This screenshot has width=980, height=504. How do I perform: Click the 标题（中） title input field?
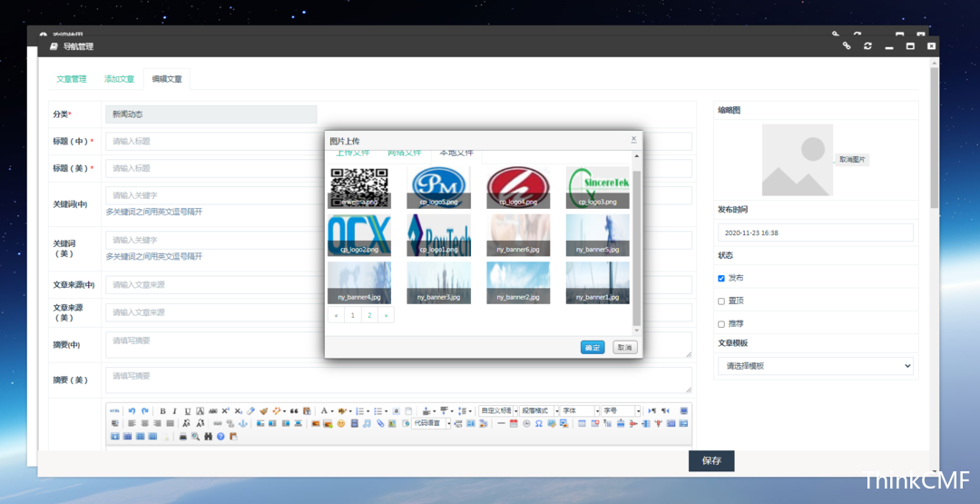point(398,142)
